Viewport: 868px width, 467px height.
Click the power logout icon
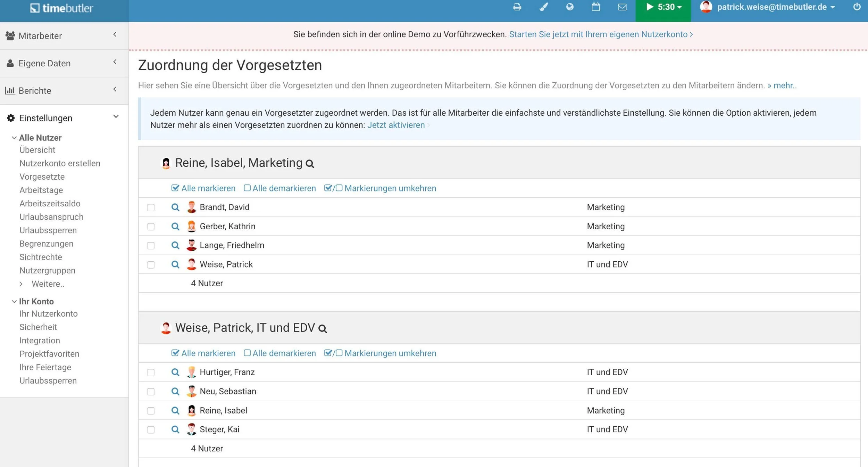pos(857,7)
